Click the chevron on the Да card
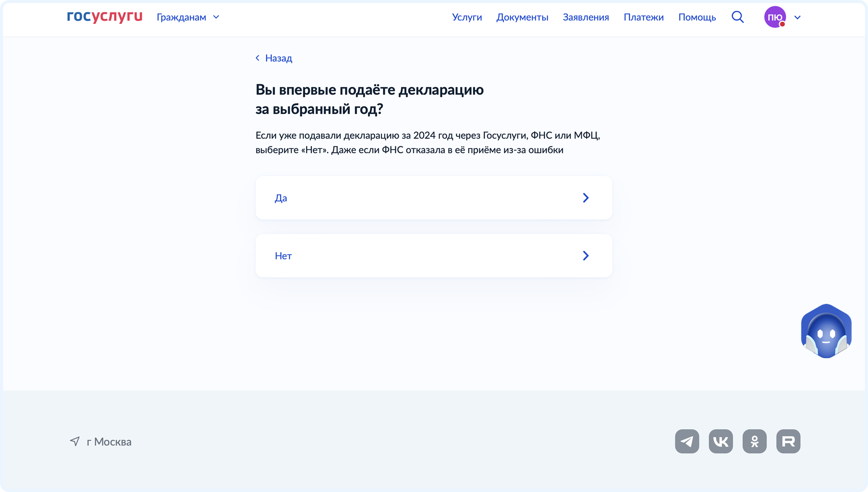Viewport: 868px width, 492px height. tap(586, 198)
